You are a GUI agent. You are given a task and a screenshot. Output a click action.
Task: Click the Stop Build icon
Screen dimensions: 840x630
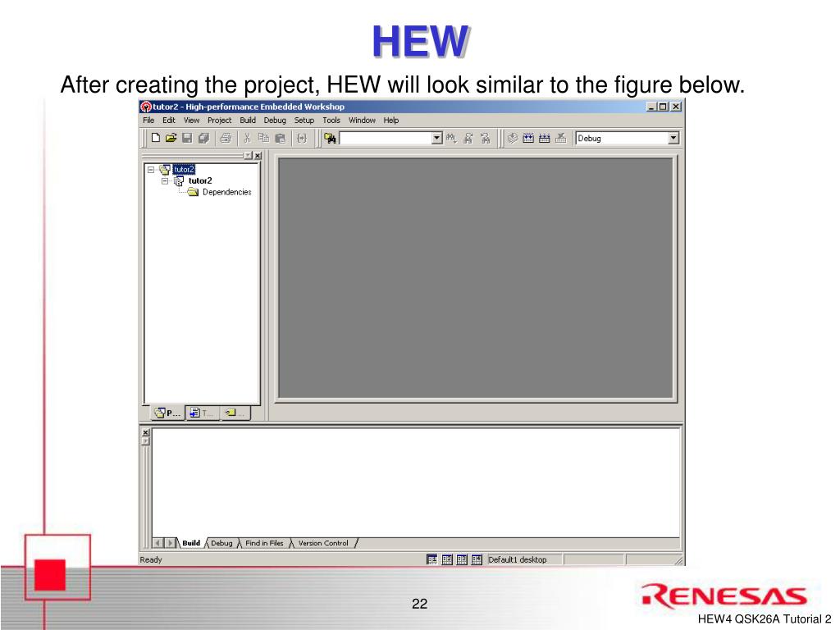click(561, 138)
